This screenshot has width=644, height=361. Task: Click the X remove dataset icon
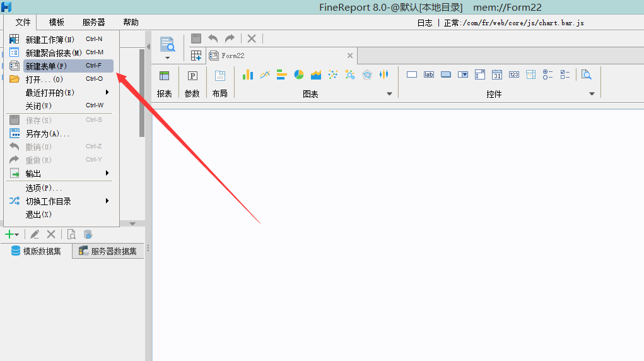pos(51,234)
